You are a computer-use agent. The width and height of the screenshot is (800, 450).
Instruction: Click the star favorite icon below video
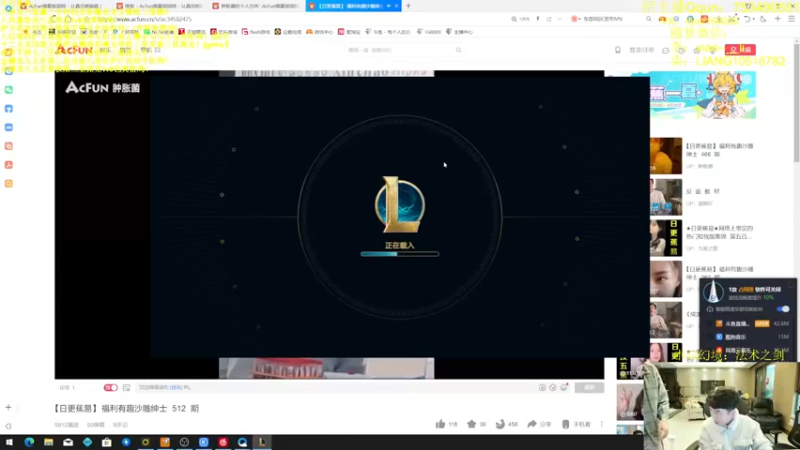click(471, 424)
